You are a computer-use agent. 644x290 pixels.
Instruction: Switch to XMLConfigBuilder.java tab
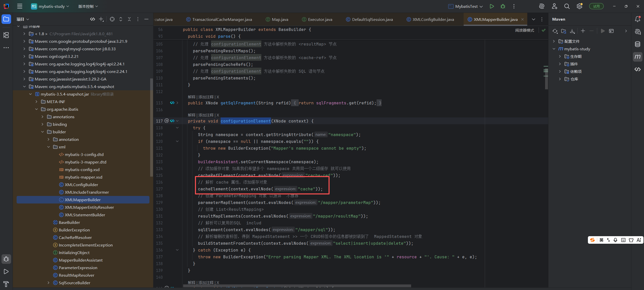coord(430,19)
